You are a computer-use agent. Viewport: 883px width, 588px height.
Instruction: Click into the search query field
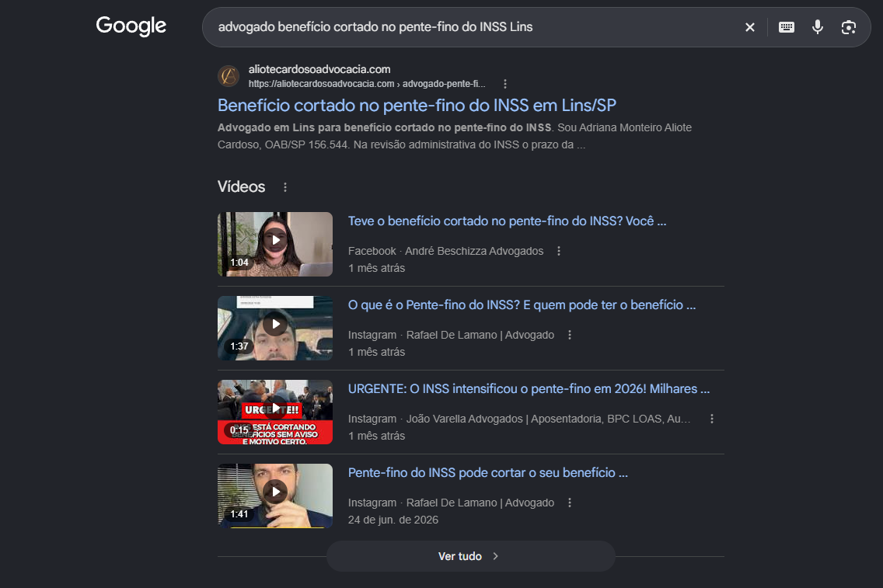pyautogui.click(x=473, y=27)
